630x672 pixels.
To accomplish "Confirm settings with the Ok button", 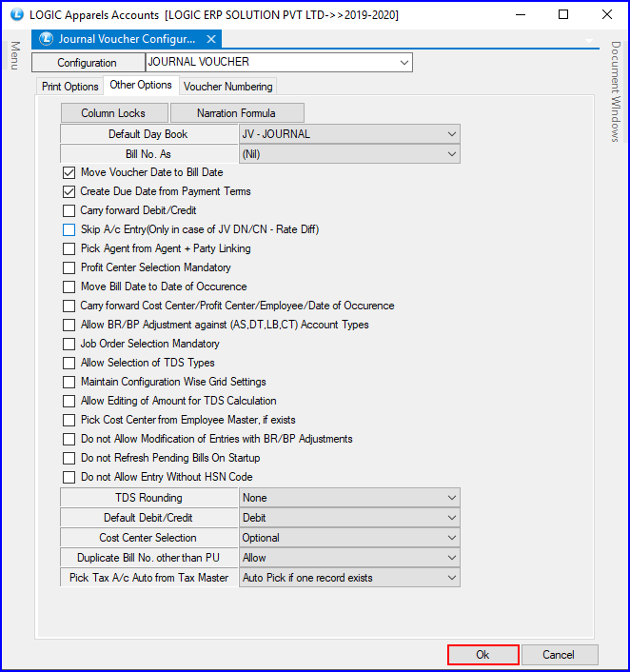I will pyautogui.click(x=483, y=655).
